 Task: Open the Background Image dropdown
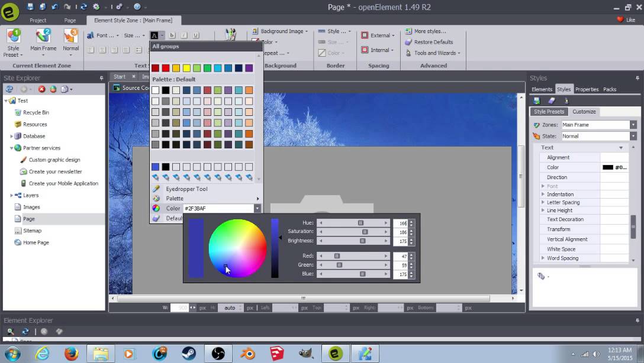point(280,31)
